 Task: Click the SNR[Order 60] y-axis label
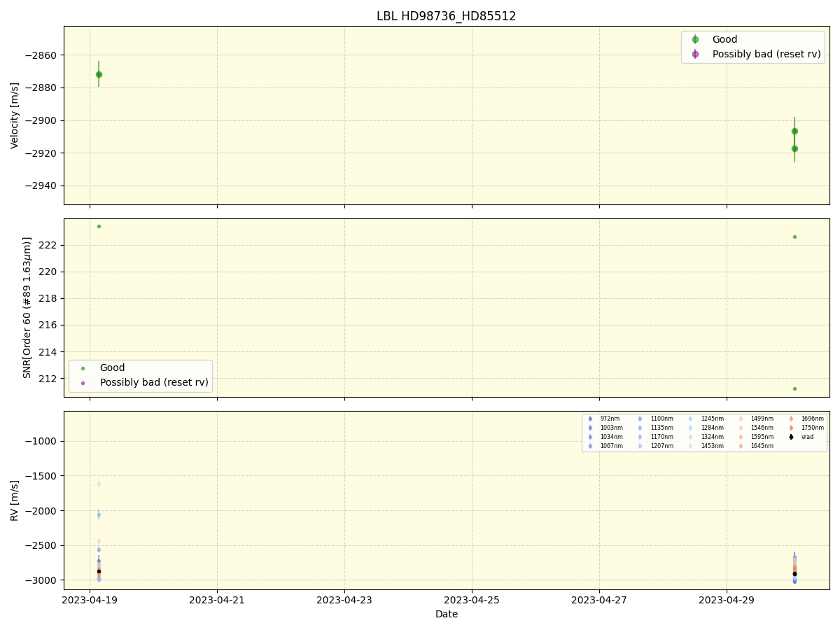click(x=27, y=307)
